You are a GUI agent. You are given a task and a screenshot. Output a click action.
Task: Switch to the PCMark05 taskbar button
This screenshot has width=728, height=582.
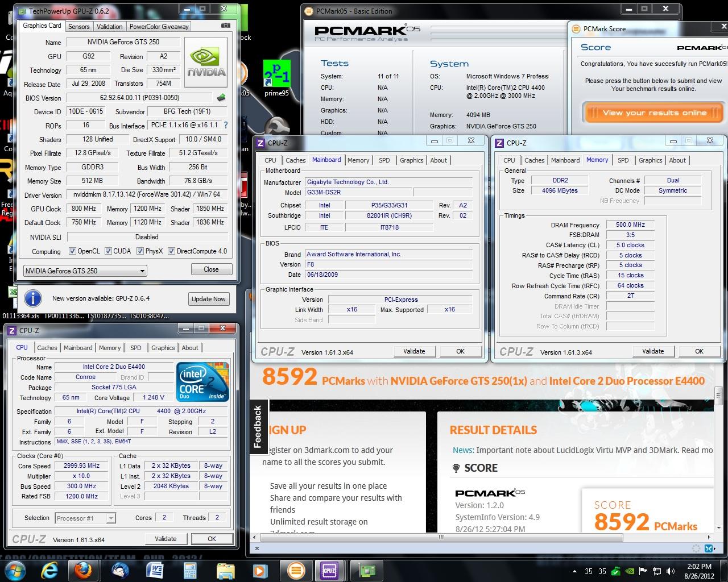tap(295, 569)
